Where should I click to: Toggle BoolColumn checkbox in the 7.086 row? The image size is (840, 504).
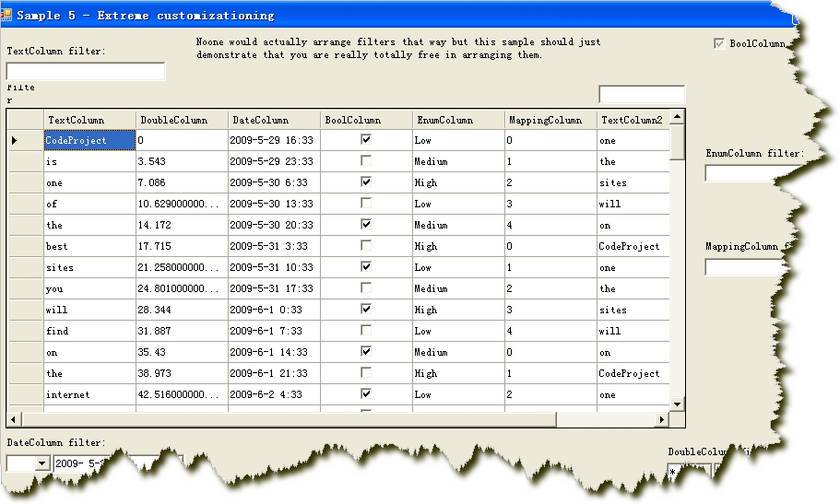click(x=366, y=182)
